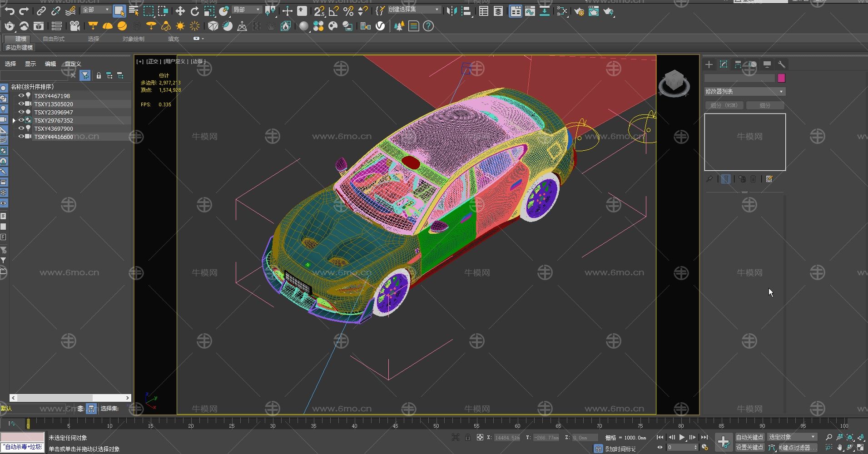868x454 pixels.
Task: Click the 自动关键点 auto key button
Action: coord(749,437)
